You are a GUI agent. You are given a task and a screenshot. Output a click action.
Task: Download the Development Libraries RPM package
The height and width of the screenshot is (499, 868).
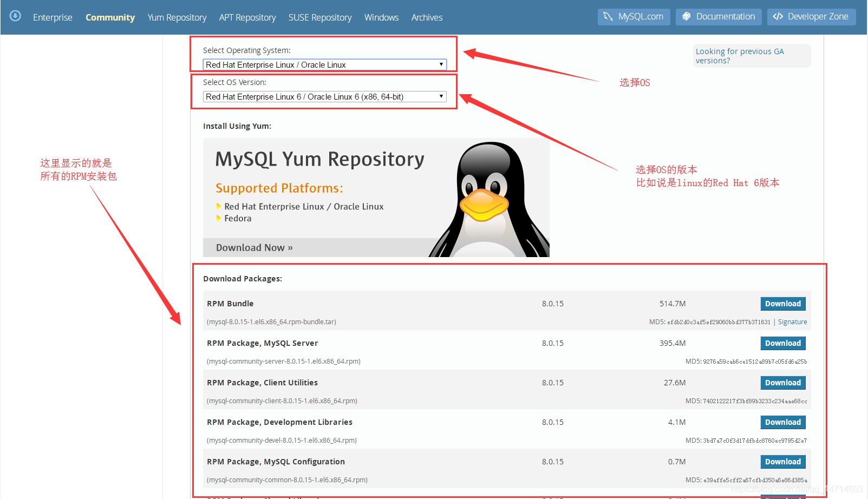pyautogui.click(x=783, y=422)
